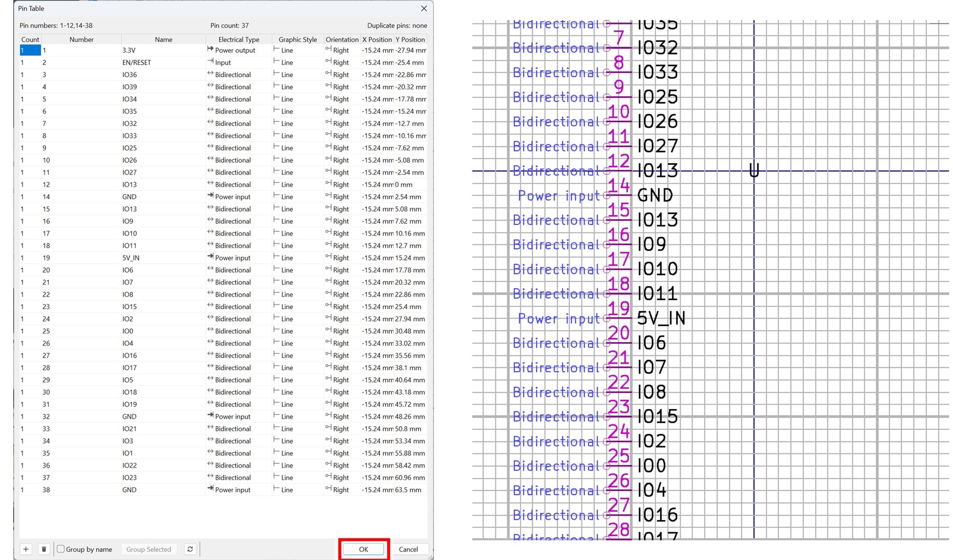The height and width of the screenshot is (560, 953).
Task: Close the Pin Table dialog
Action: [x=424, y=8]
